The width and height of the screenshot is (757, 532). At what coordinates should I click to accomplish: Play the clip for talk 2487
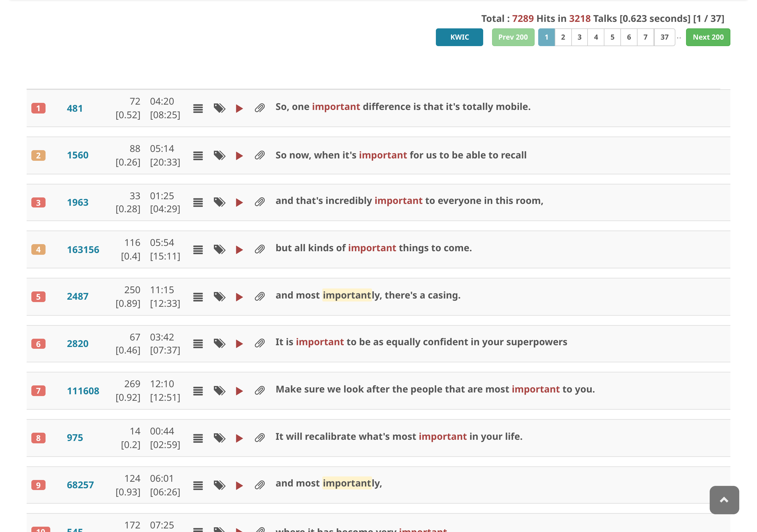[x=239, y=297]
